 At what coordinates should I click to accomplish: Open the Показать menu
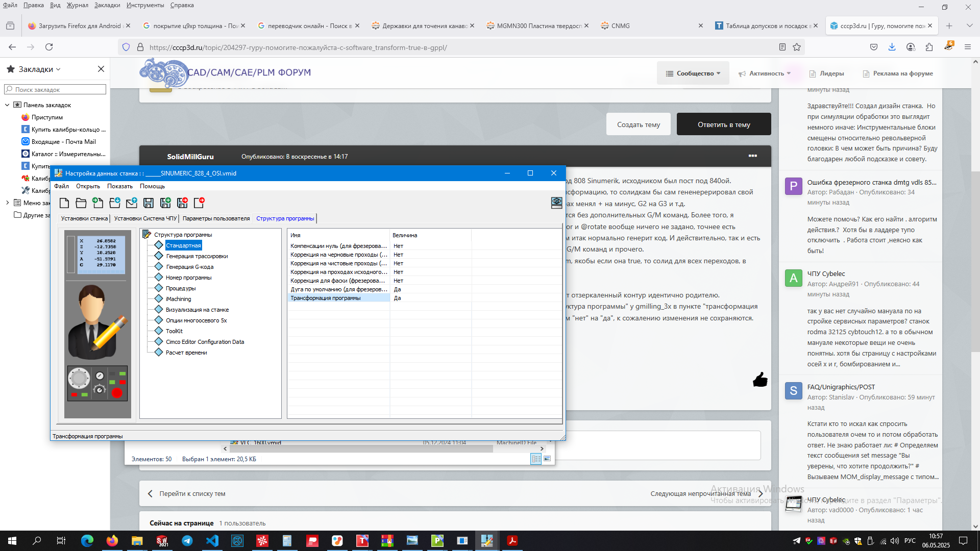click(x=120, y=186)
